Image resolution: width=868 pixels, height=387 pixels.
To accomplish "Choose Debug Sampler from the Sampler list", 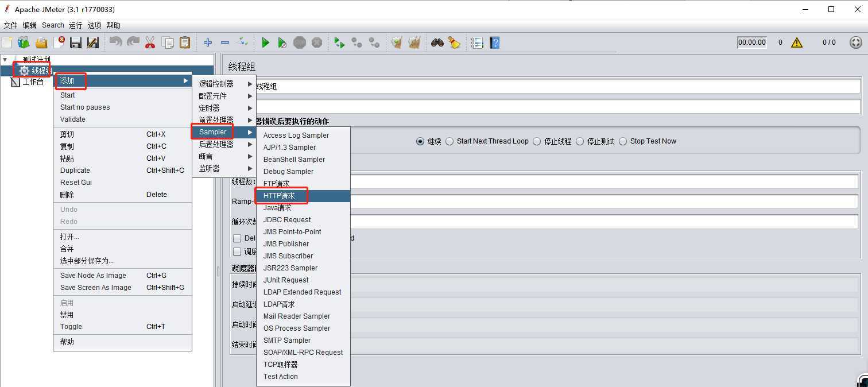I will (304, 172).
